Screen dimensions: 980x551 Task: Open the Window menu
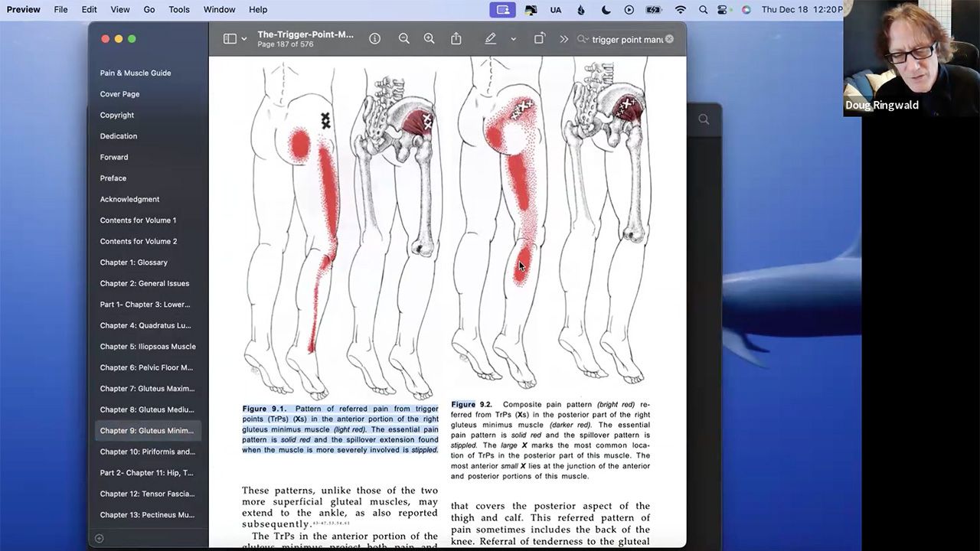(219, 9)
